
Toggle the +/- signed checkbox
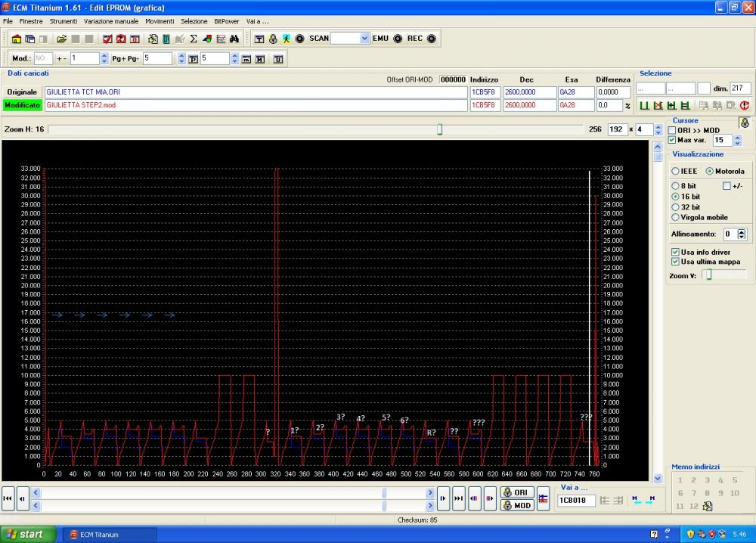pos(727,185)
